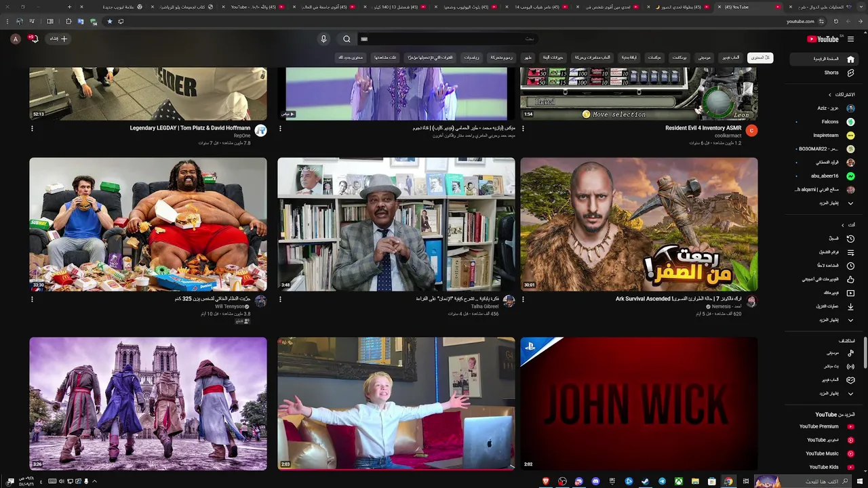Click in the YouTube search field
Screen dimensions: 868x488
[x=448, y=39]
